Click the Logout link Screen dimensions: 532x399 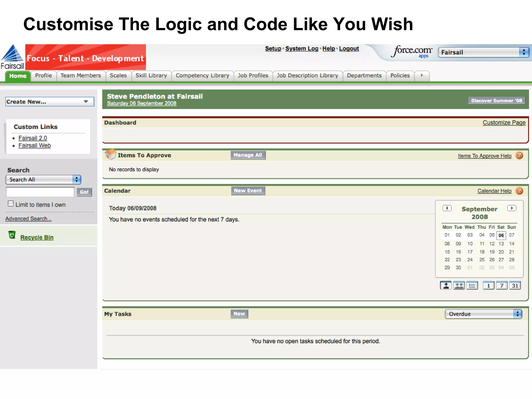coord(349,49)
